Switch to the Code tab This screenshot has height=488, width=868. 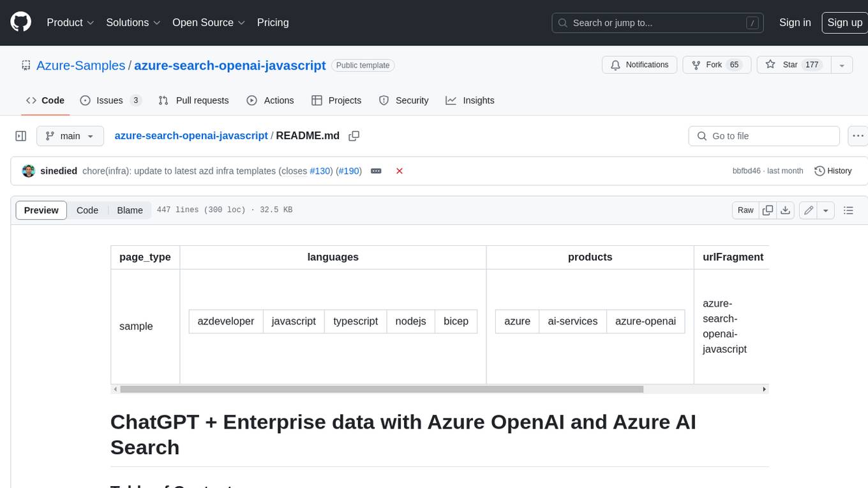click(45, 100)
